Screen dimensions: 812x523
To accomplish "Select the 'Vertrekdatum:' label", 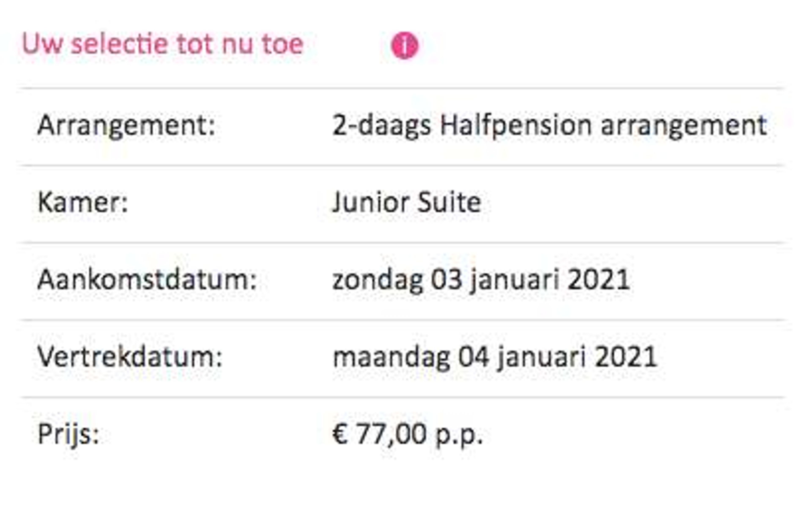I will 130,357.
